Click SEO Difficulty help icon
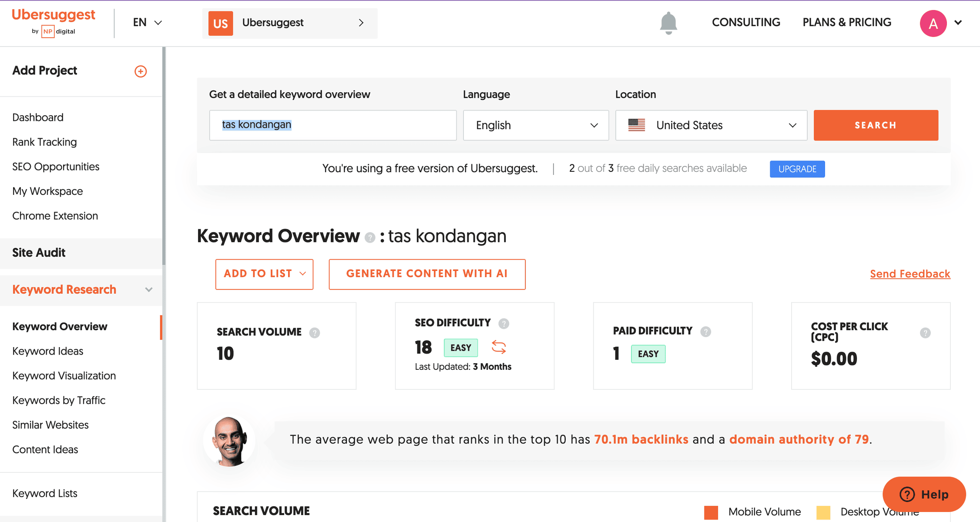Image resolution: width=980 pixels, height=522 pixels. click(x=504, y=323)
